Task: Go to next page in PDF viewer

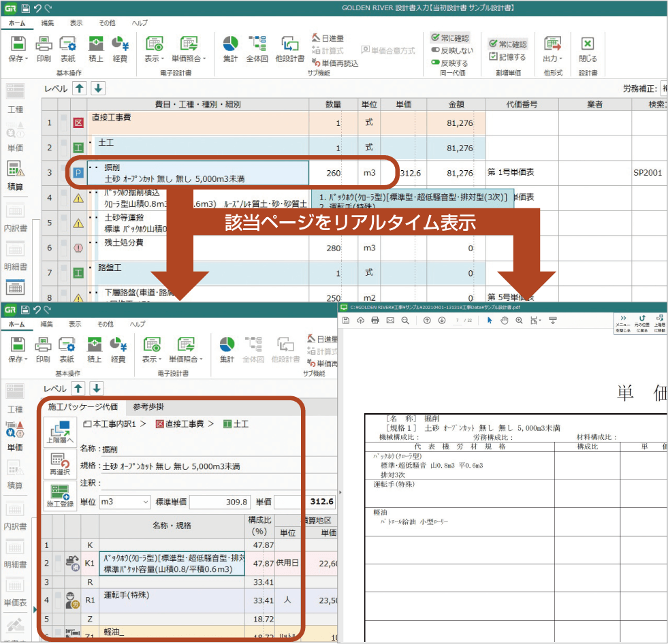Action: point(442,320)
